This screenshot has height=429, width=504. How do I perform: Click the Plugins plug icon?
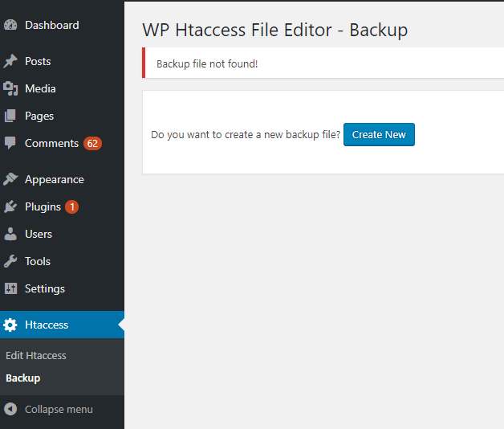point(10,206)
